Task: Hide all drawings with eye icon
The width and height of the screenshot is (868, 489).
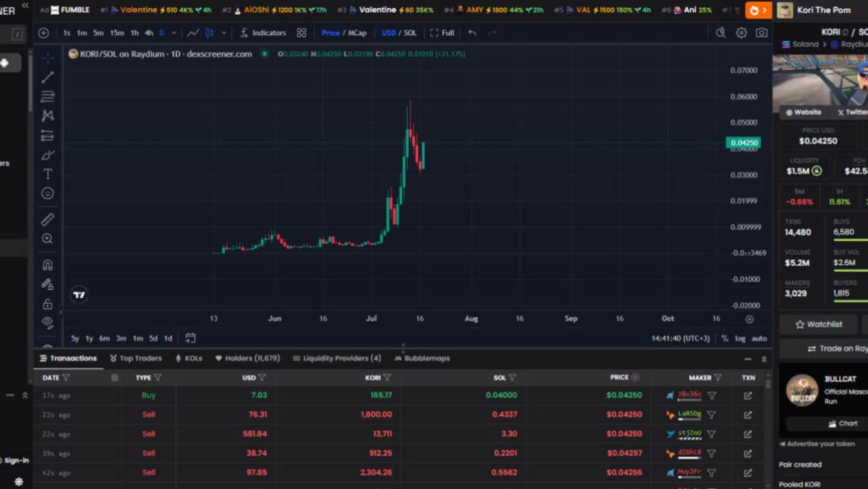Action: (48, 323)
